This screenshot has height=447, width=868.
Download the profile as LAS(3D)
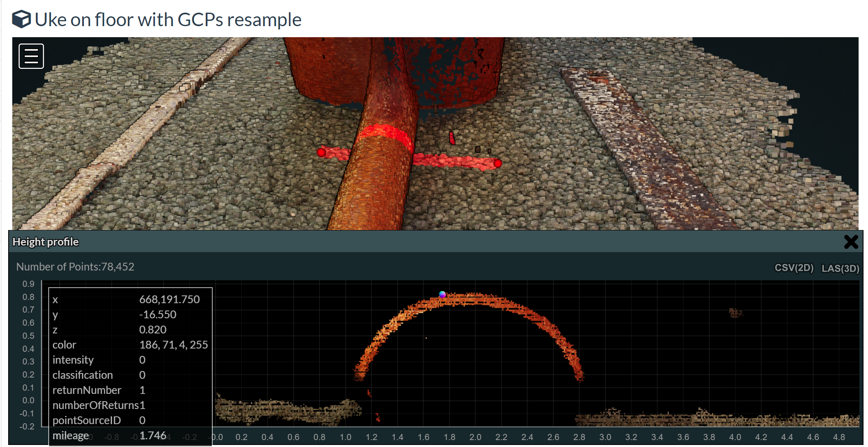pos(840,268)
